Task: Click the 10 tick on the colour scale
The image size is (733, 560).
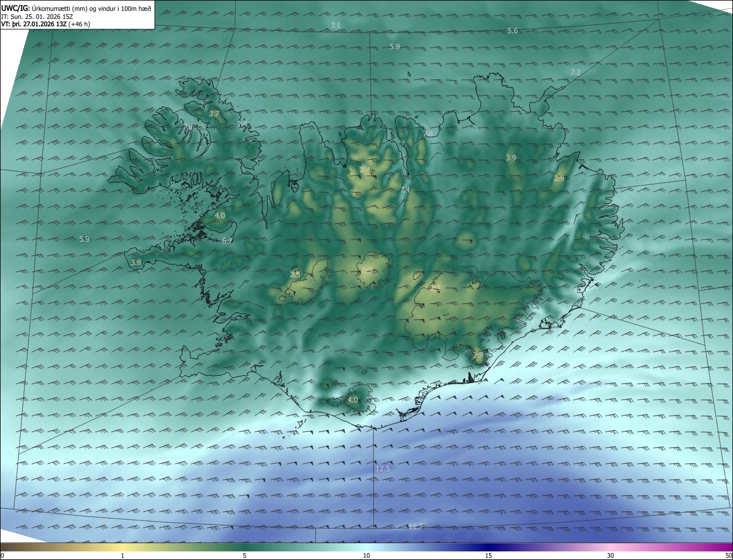Action: click(x=366, y=555)
